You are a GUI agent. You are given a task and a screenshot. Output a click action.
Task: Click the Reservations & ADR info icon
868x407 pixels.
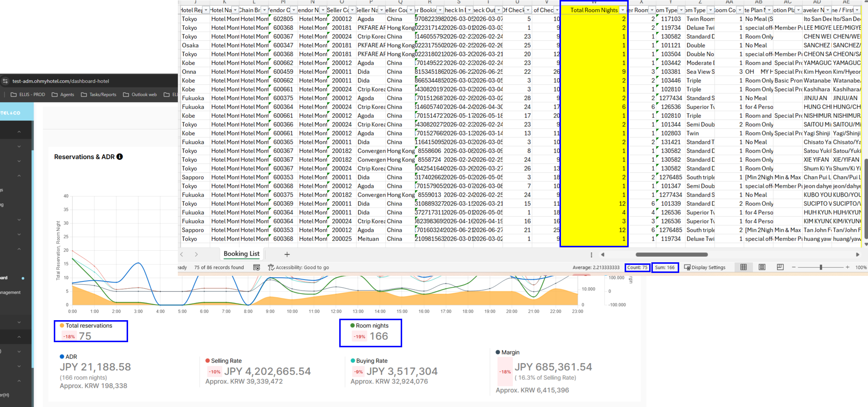pyautogui.click(x=120, y=157)
